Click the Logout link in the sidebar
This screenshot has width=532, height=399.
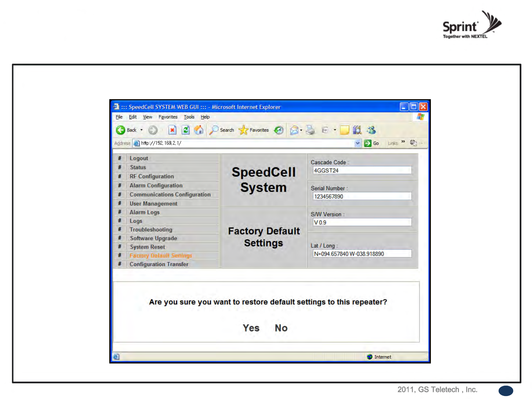tap(139, 158)
